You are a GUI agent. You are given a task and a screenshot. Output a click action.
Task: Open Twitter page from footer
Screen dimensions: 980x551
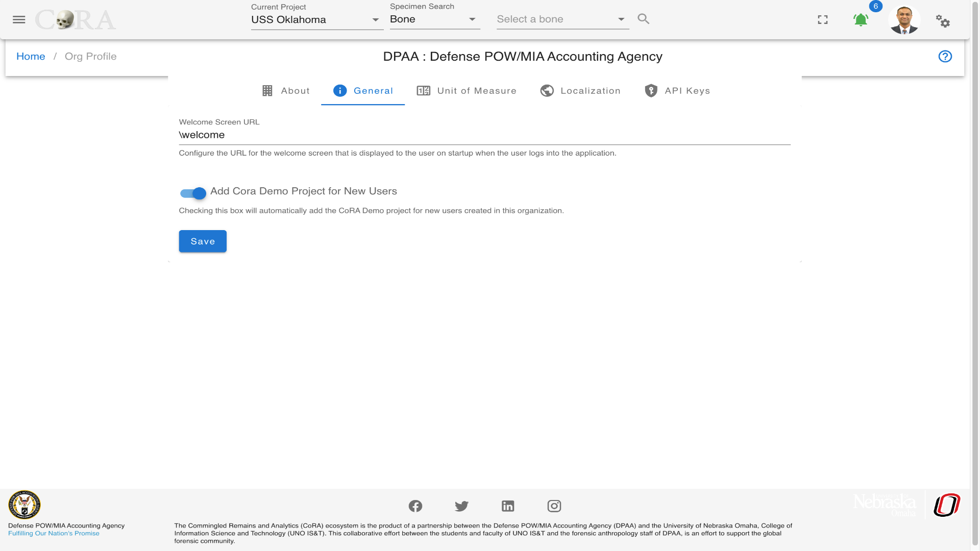(461, 506)
